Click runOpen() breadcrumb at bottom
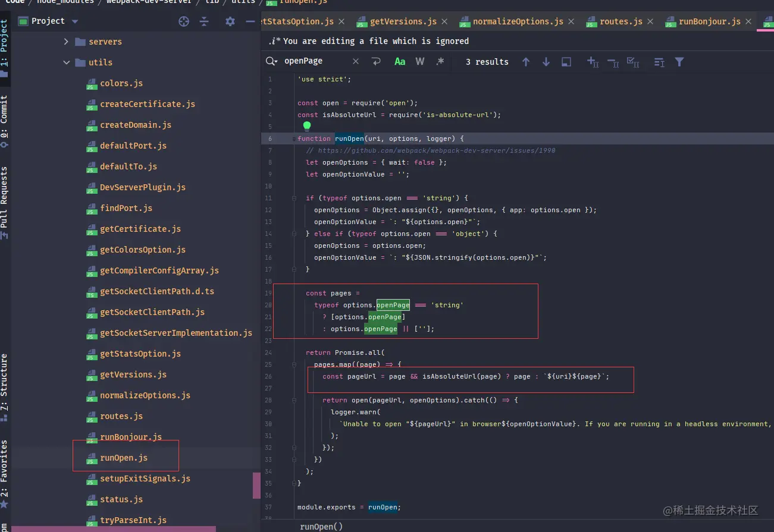The image size is (774, 532). point(321,526)
